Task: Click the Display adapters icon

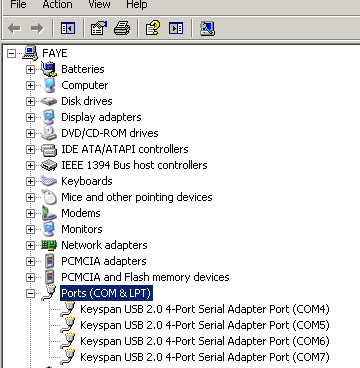Action: click(49, 117)
